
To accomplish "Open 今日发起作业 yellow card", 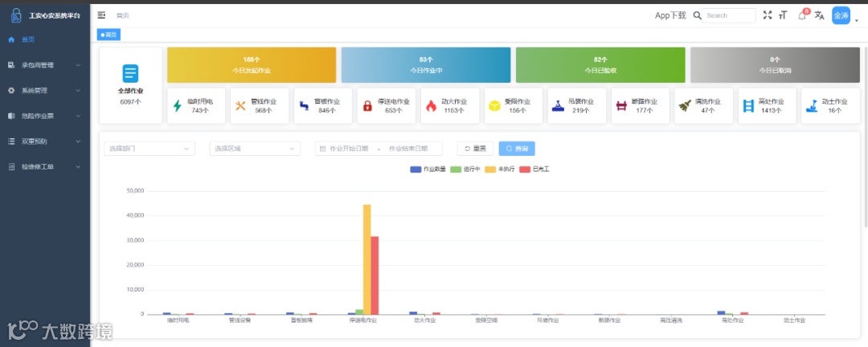I will coord(252,65).
